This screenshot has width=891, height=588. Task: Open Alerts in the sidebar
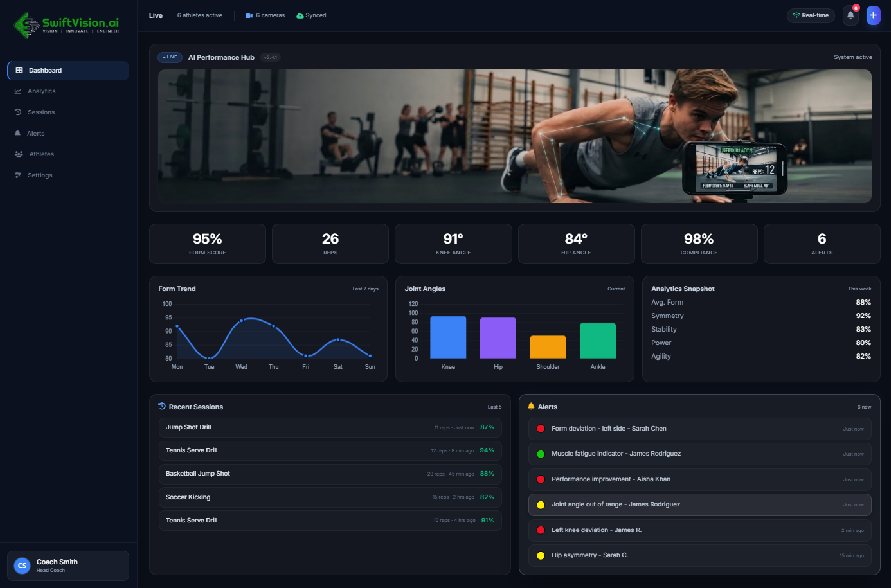tap(68, 134)
